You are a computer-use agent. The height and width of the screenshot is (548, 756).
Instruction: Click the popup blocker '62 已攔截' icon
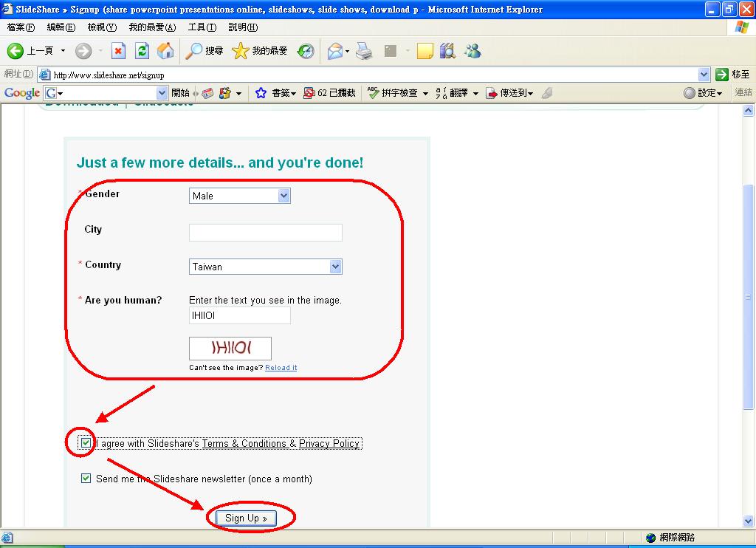coord(309,93)
